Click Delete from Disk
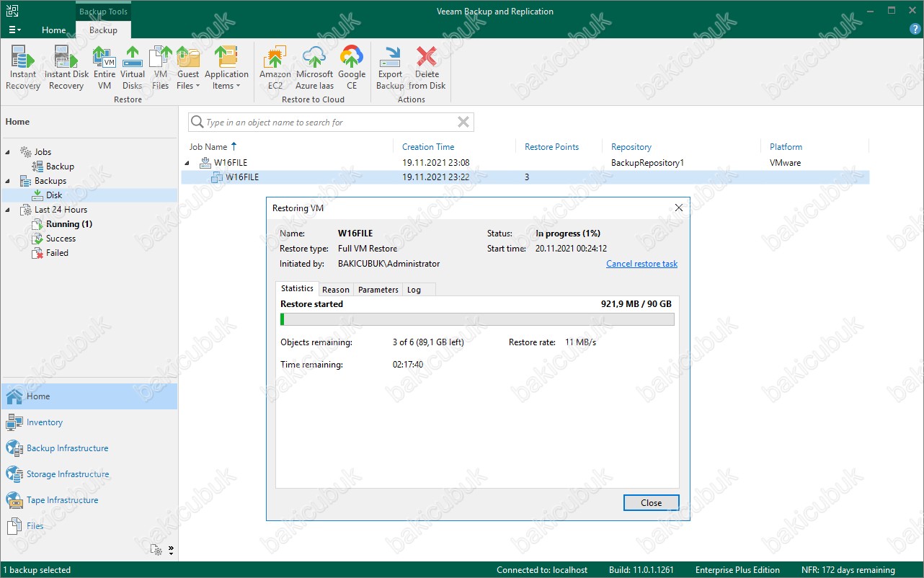 tap(427, 68)
